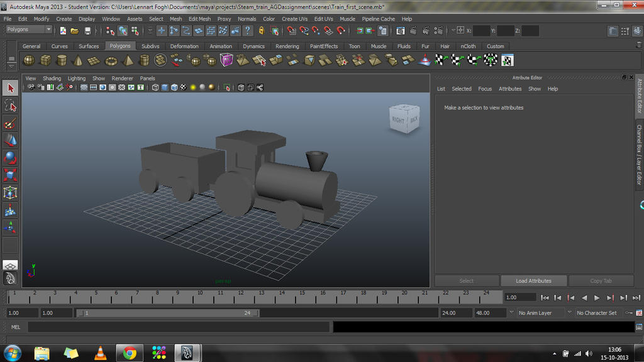Create a polygon cone from shelf
Viewport: 644px width, 362px height.
tap(77, 60)
